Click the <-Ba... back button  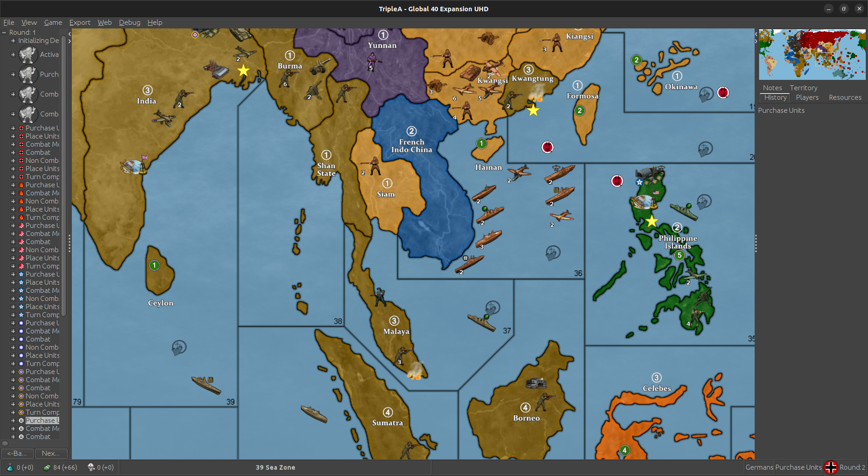pyautogui.click(x=17, y=453)
